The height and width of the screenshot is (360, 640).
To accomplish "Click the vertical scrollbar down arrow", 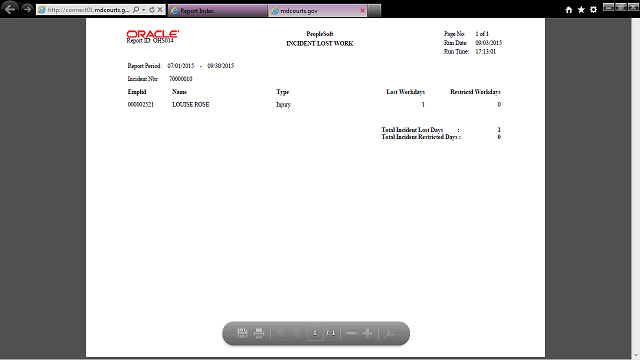I will (636, 356).
